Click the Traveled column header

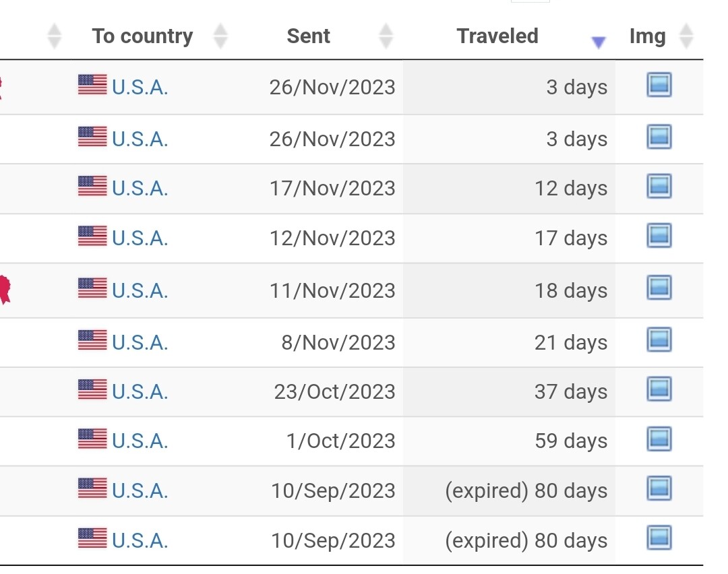point(497,36)
